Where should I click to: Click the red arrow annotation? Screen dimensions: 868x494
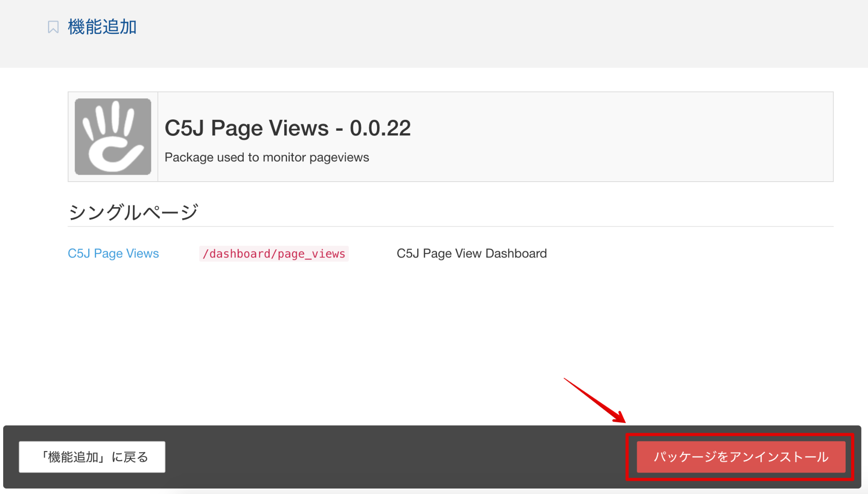(594, 400)
